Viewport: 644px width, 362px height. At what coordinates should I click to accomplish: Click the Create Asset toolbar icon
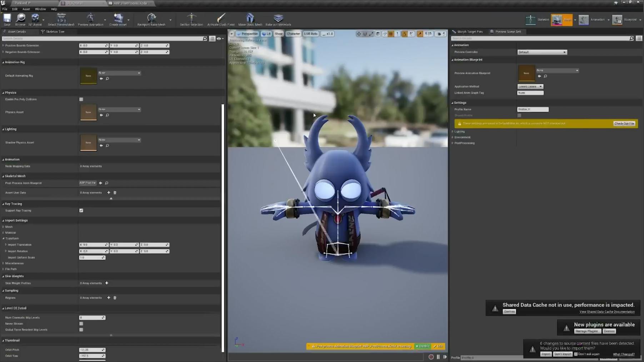118,19
